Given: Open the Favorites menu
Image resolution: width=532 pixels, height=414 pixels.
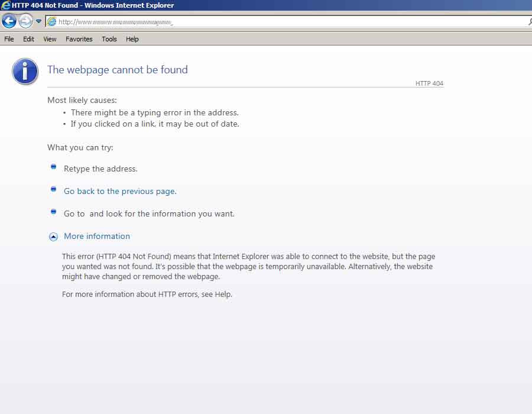Looking at the screenshot, I should pyautogui.click(x=79, y=39).
